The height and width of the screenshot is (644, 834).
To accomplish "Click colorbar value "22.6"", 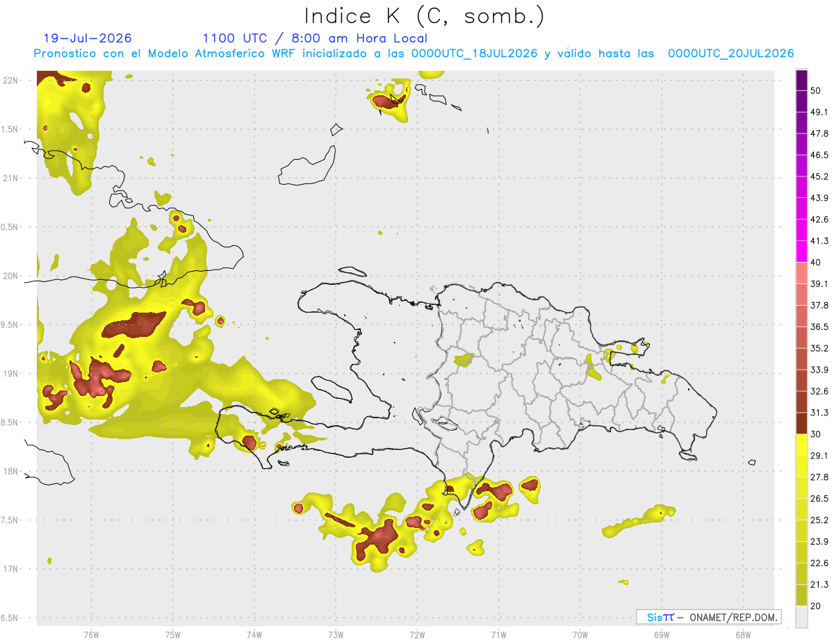I will (820, 563).
